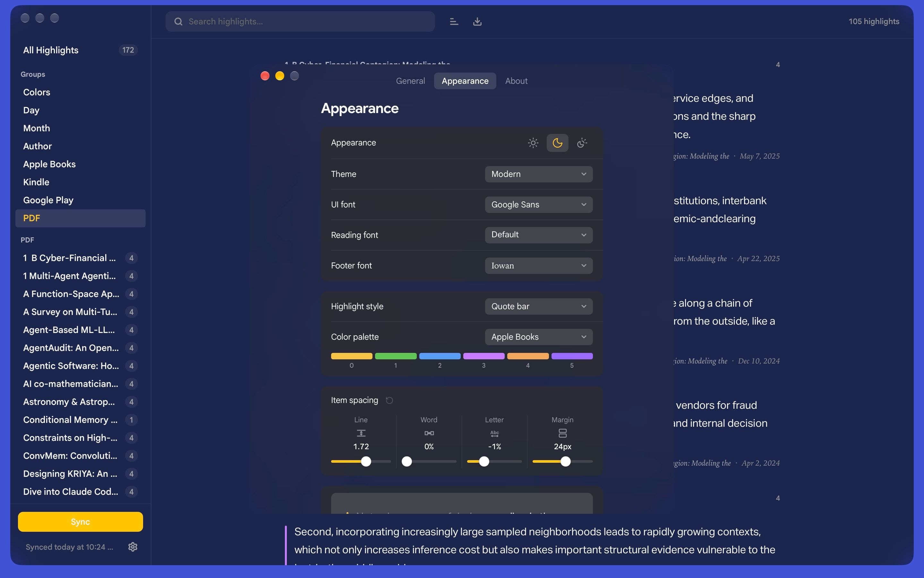Image resolution: width=924 pixels, height=578 pixels.
Task: Open the Theme dropdown
Action: 539,174
